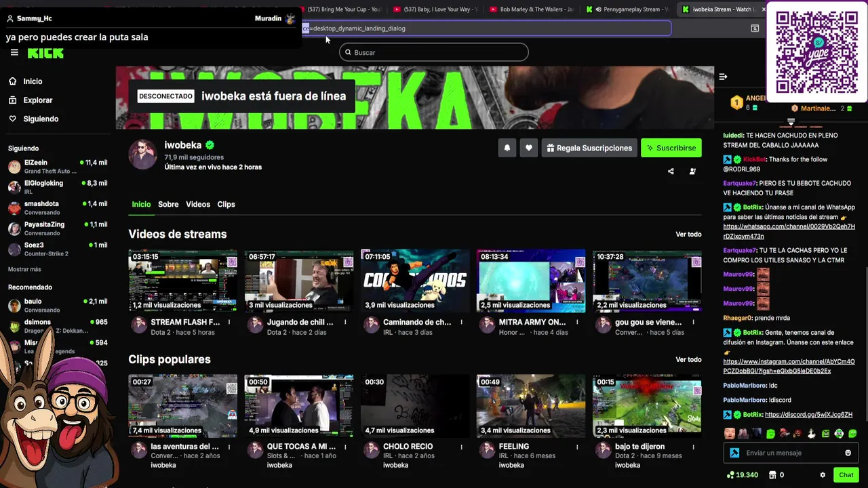Click Ver todo for Videos de streams
Viewport: 868px width, 488px height.
(688, 235)
